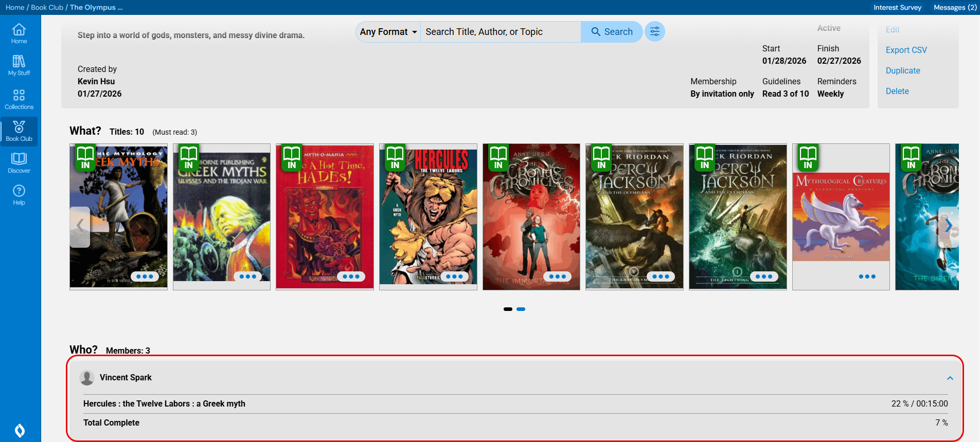Open options menu on Percy Jackson Last Olympian cover

pos(661,277)
